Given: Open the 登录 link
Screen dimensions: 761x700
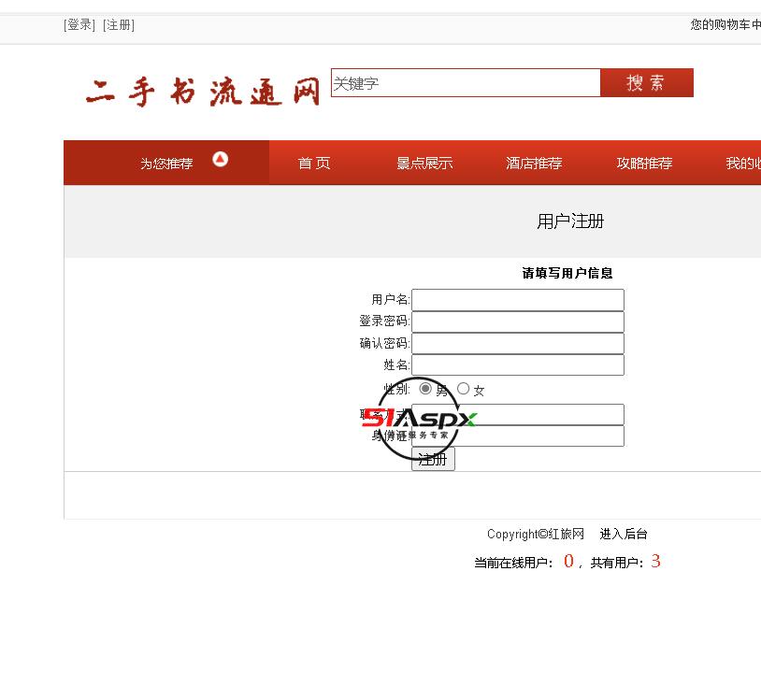Looking at the screenshot, I should pos(79,24).
